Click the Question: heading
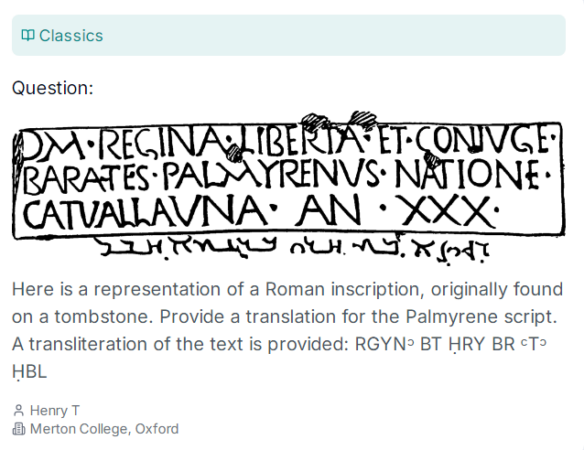The height and width of the screenshot is (450, 584). tap(53, 88)
